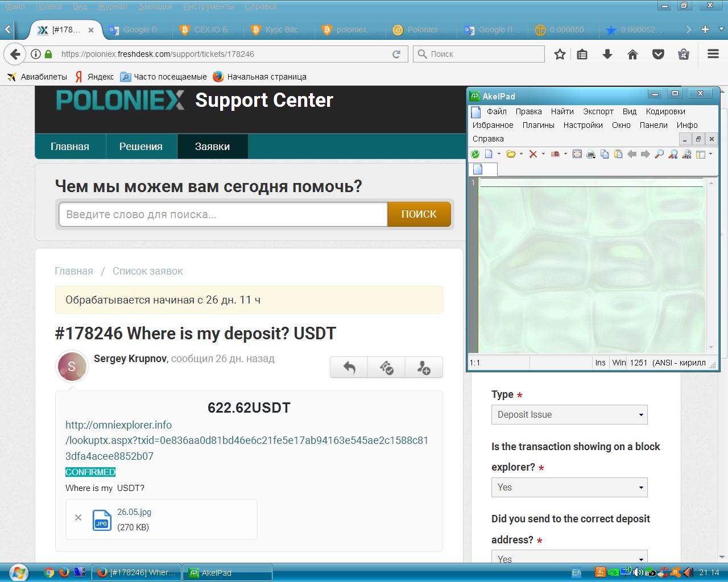Open the AkelPad Кодировки menu
Viewport: 728px width, 582px height.
click(665, 111)
